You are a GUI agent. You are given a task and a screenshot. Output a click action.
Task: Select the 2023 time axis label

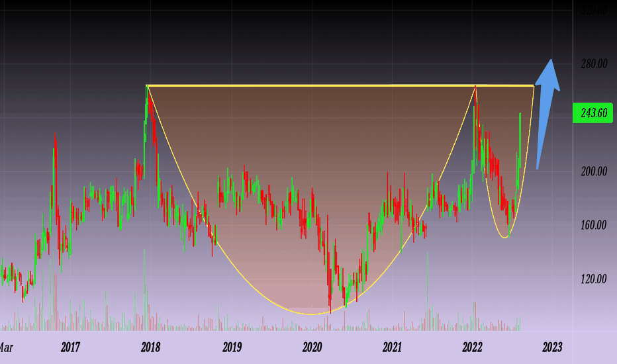pyautogui.click(x=553, y=347)
